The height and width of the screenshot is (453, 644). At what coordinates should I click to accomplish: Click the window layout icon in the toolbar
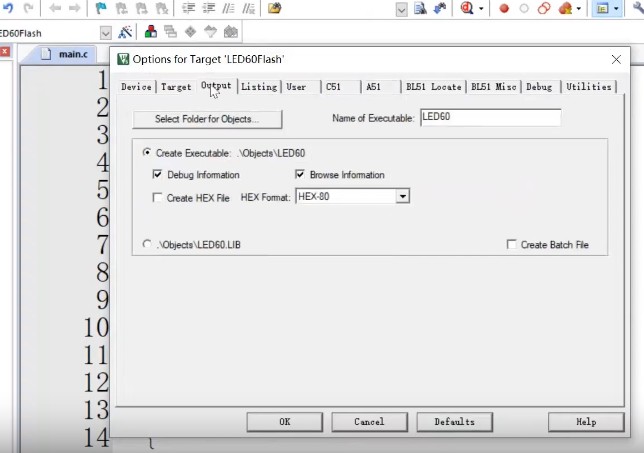603,8
